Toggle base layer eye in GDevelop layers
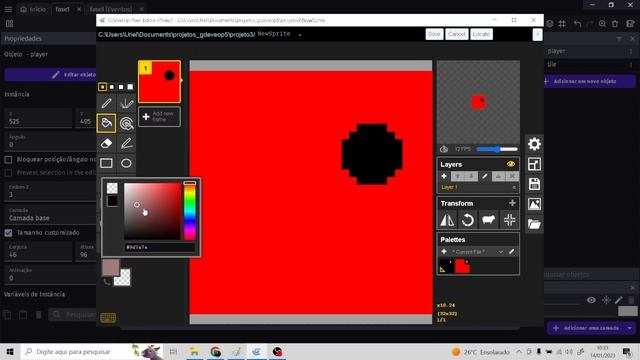Screen dimensions: 640x360 (x=591, y=300)
